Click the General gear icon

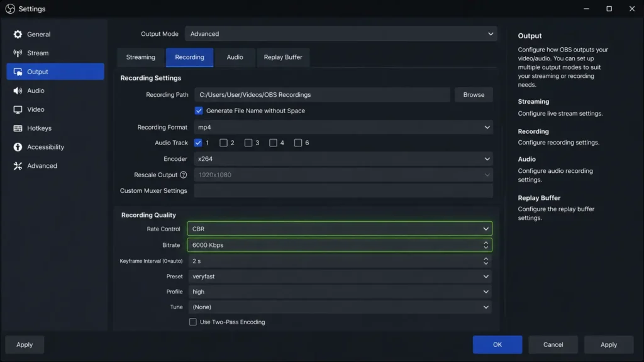tap(18, 35)
